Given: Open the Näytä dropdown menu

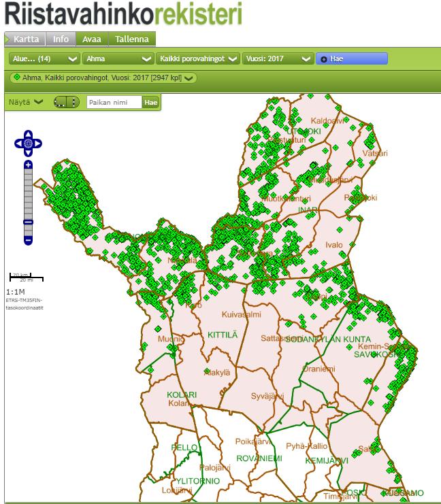Looking at the screenshot, I should pos(25,102).
